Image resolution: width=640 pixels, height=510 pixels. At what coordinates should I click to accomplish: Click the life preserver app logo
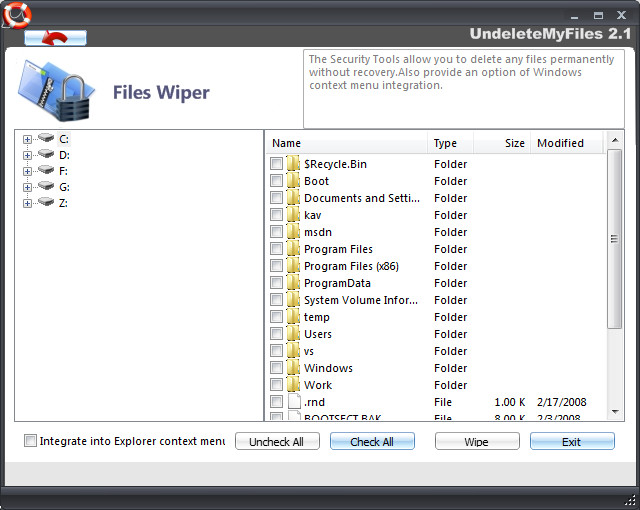click(16, 15)
